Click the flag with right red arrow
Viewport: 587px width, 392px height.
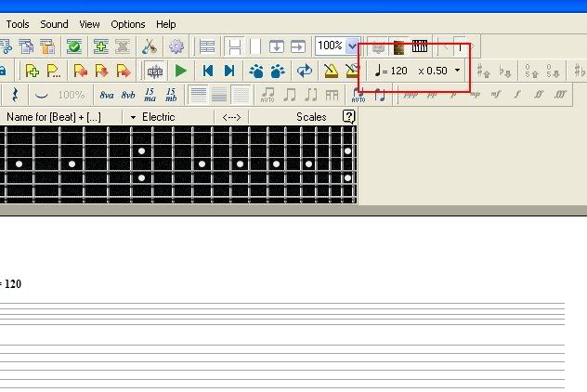(123, 71)
